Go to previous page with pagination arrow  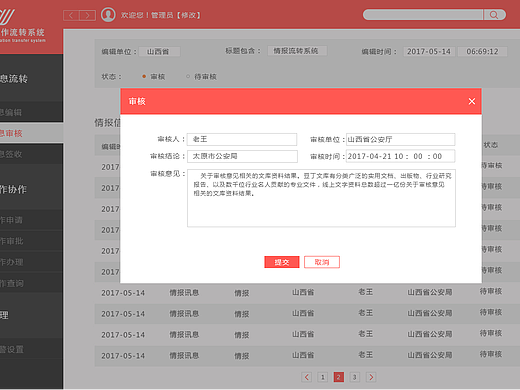[307, 377]
